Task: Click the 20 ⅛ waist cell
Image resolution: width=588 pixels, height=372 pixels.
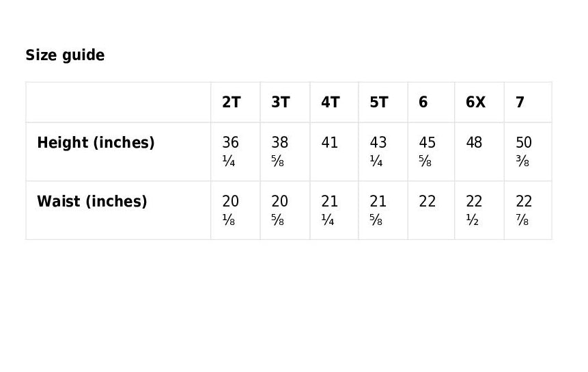Action: tap(231, 210)
